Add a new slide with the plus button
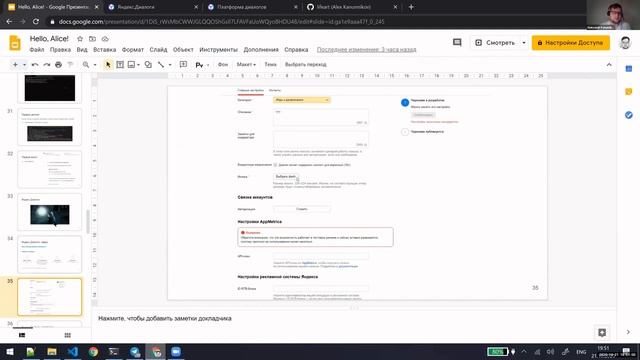This screenshot has height=360, width=640. [15, 64]
